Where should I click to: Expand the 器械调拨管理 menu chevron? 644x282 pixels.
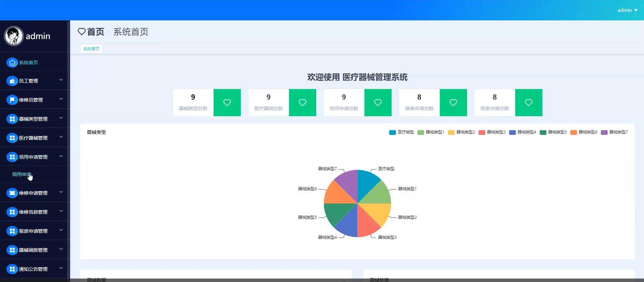point(61,249)
